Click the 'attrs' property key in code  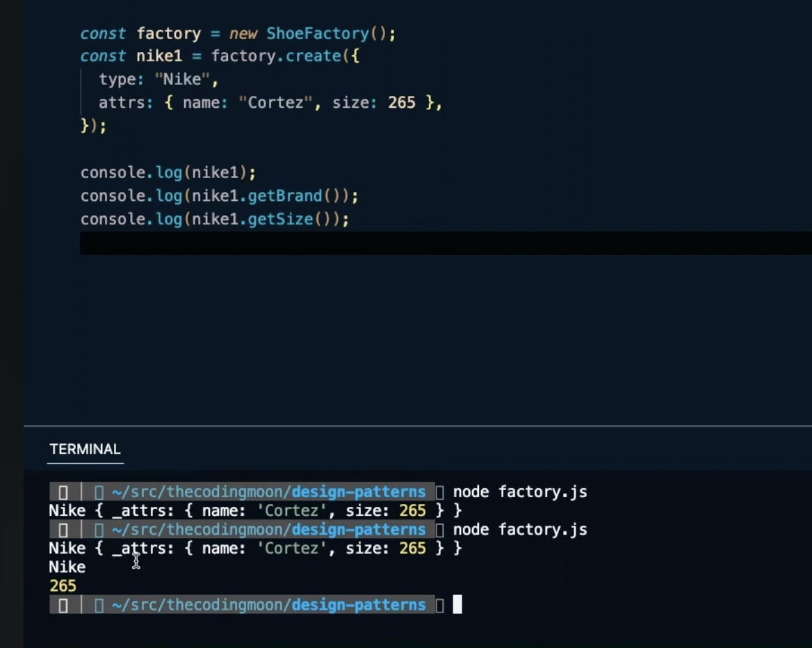click(x=122, y=103)
